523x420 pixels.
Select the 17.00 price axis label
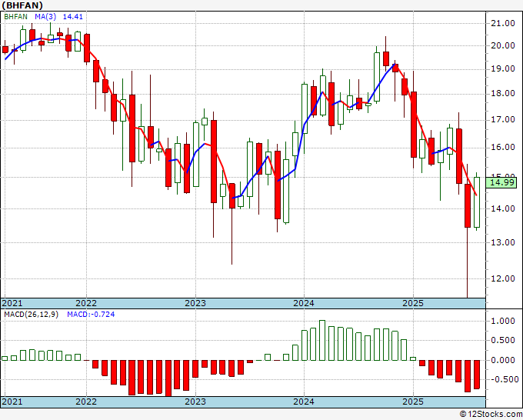pos(503,119)
